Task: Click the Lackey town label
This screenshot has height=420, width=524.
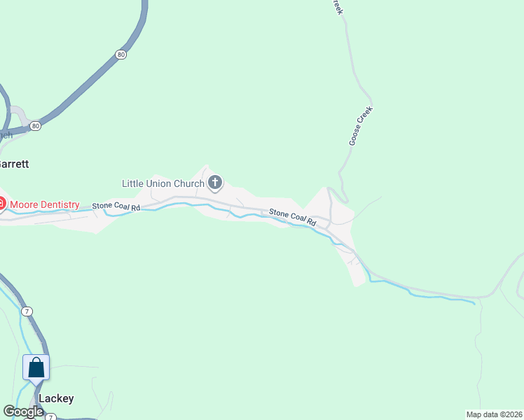Action: point(56,398)
